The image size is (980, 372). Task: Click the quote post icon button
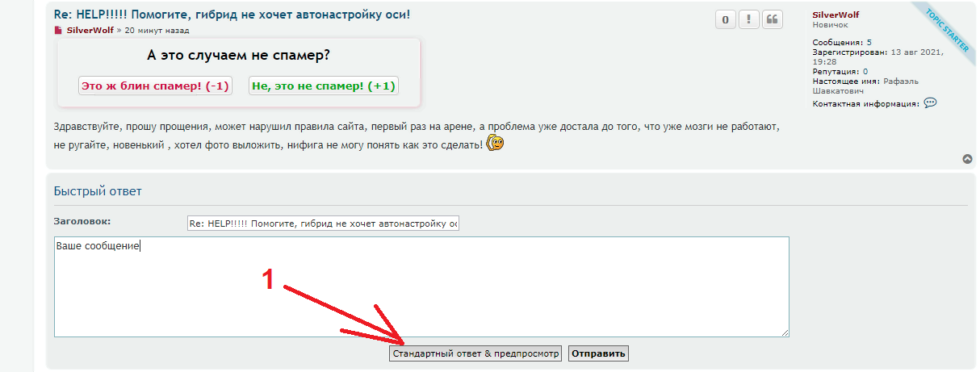coord(773,19)
